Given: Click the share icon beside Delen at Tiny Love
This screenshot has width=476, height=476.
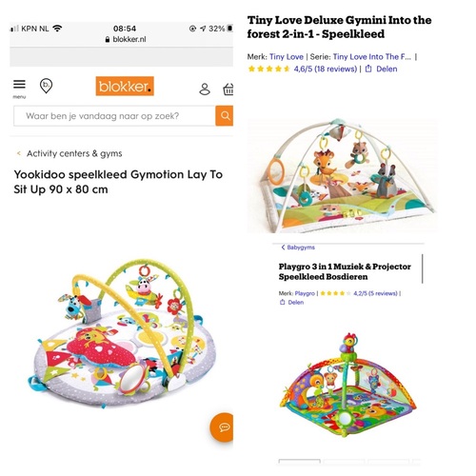Looking at the screenshot, I should tap(368, 69).
